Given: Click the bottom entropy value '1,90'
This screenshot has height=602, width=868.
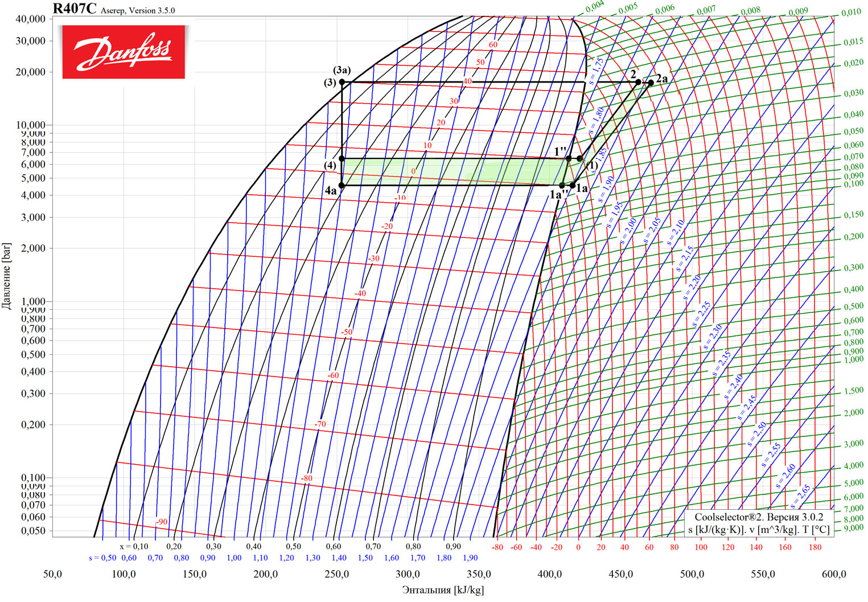Looking at the screenshot, I should (470, 558).
